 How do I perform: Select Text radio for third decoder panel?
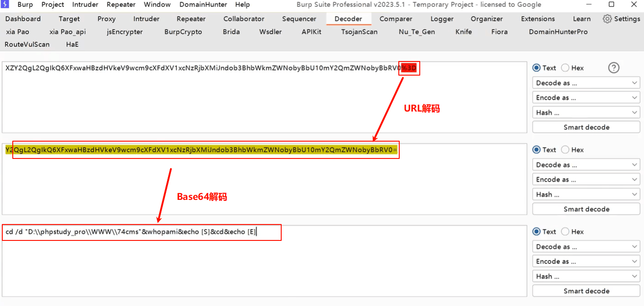pos(536,232)
